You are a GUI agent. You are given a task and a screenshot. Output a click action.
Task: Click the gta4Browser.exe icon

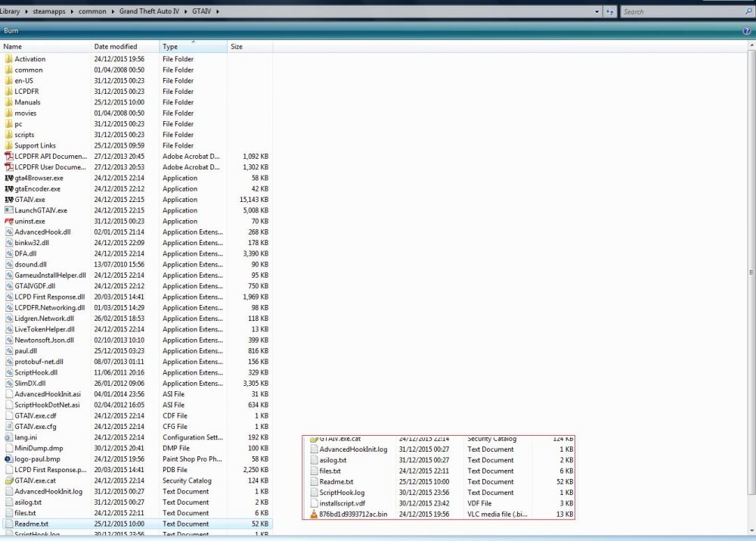point(8,178)
